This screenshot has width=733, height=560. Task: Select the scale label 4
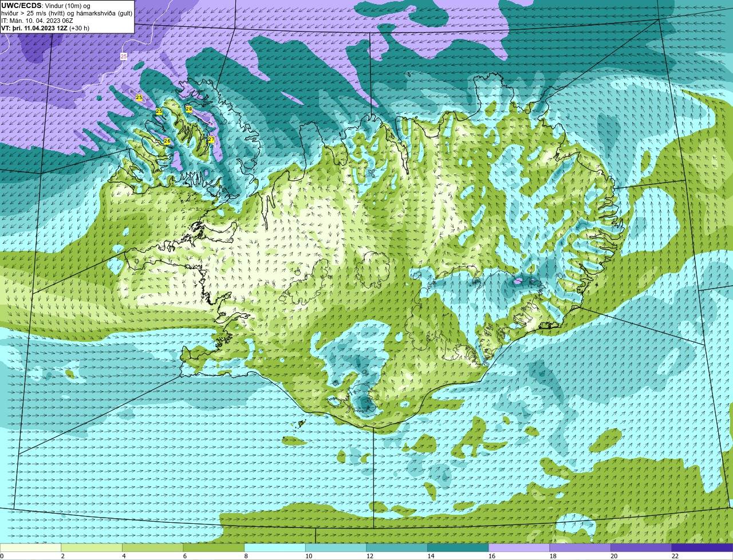(124, 556)
